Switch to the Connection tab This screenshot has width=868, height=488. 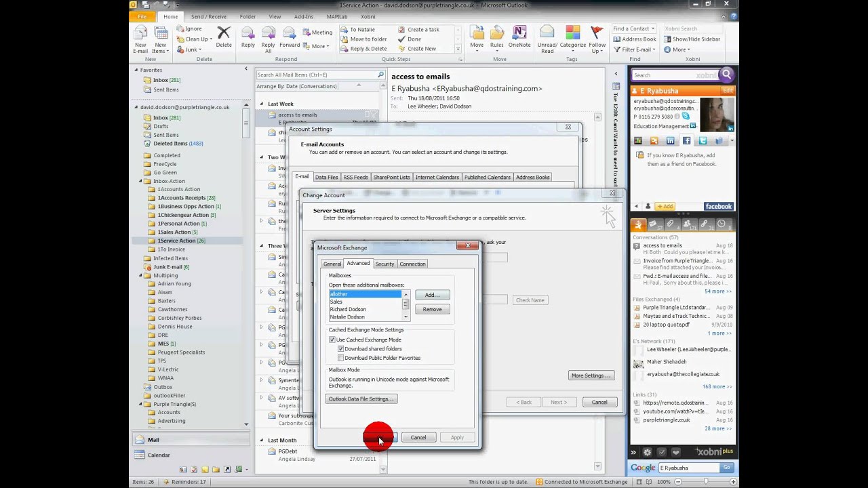pos(412,264)
